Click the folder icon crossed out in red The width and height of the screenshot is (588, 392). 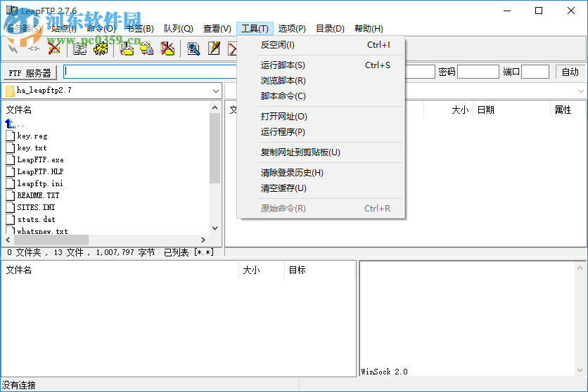point(167,48)
